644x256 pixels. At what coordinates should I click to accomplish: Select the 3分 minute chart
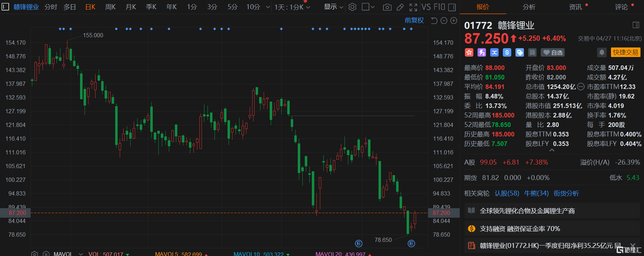(x=212, y=7)
